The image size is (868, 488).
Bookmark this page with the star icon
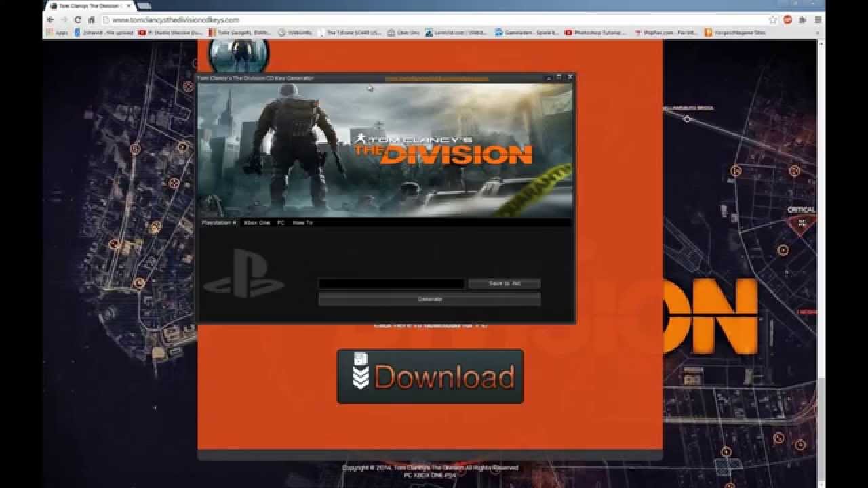tap(772, 20)
